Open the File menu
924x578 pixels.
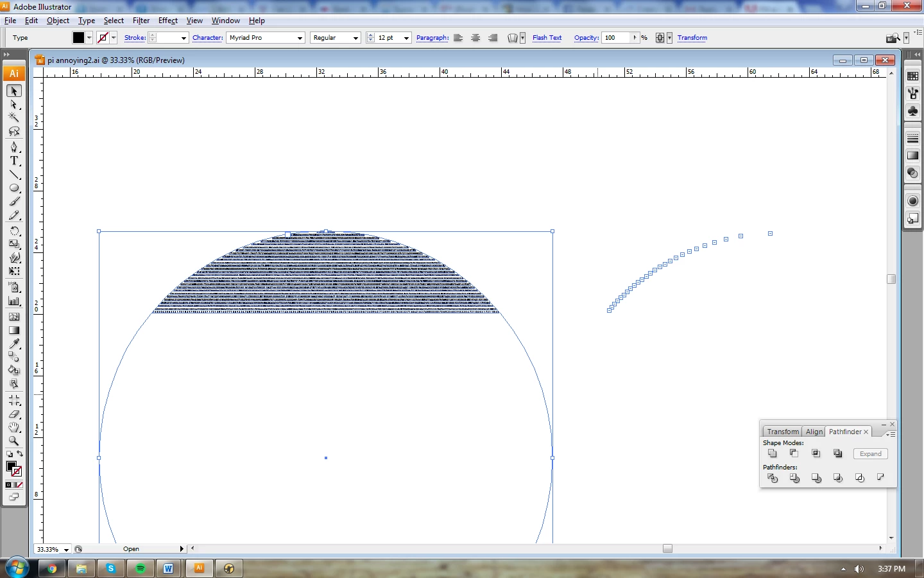[x=10, y=21]
